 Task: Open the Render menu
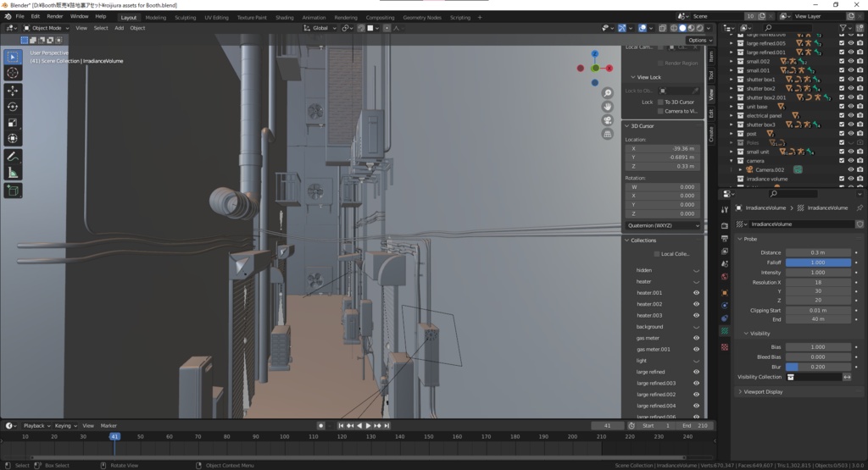pyautogui.click(x=54, y=17)
